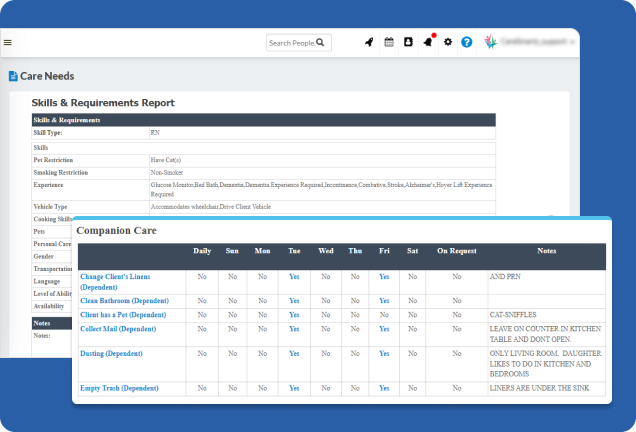Expand the blurred user account dropdown

coord(537,41)
